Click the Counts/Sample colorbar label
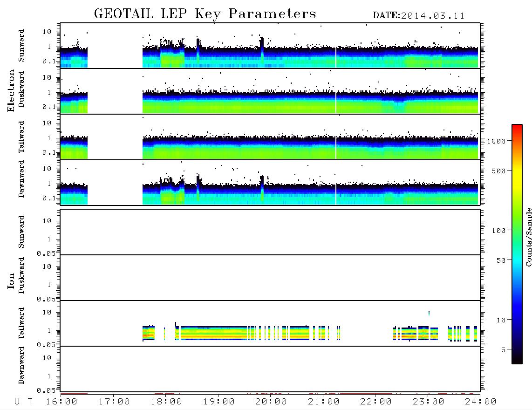 pyautogui.click(x=529, y=237)
